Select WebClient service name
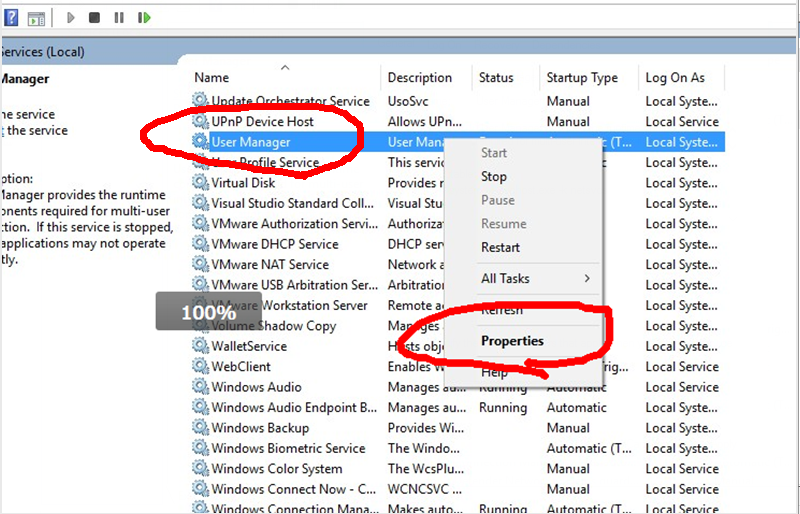Viewport: 800px width, 514px height. (241, 366)
